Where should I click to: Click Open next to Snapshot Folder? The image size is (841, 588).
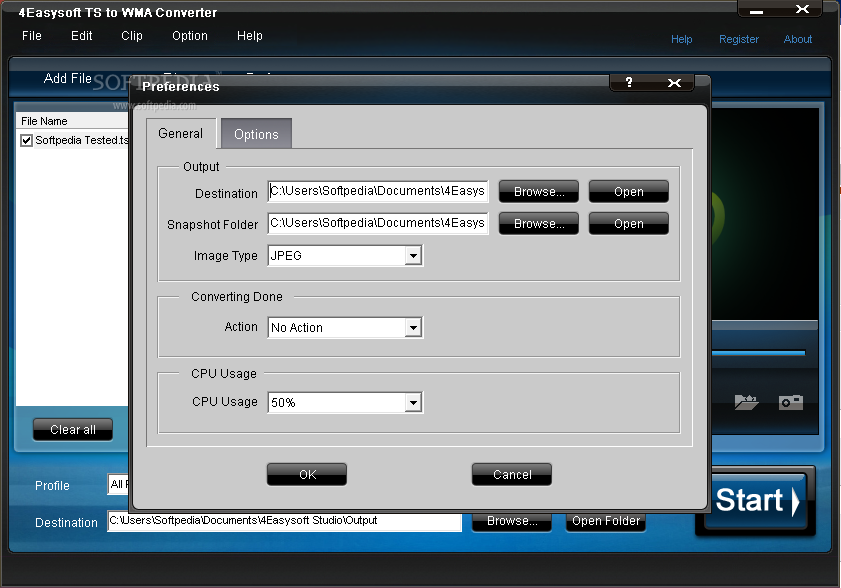coord(629,224)
